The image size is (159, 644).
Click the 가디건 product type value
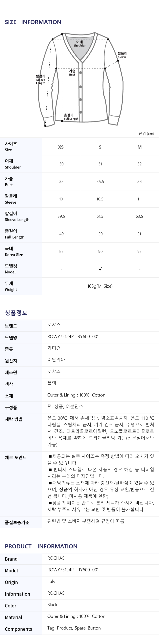tap(54, 348)
